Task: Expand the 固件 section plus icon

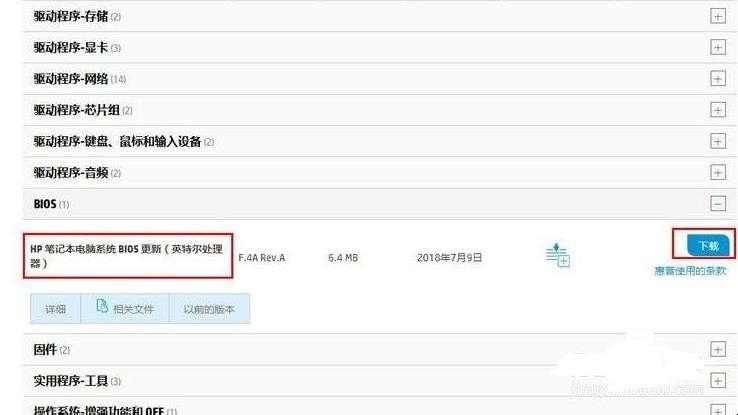Action: (x=718, y=350)
